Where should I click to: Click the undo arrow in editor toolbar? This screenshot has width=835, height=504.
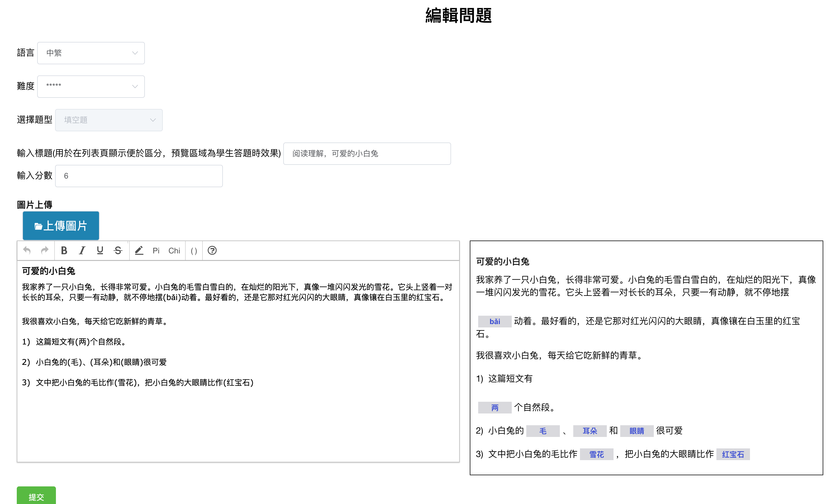(27, 251)
